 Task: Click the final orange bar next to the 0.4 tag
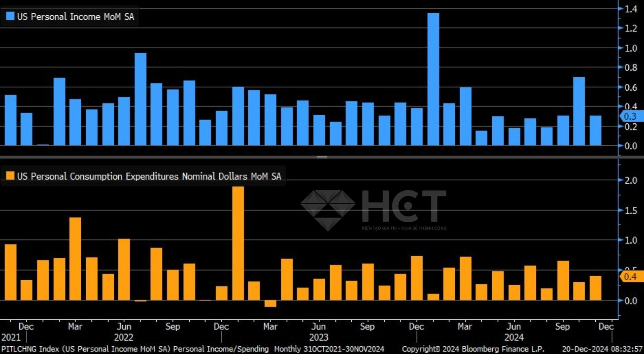(596, 288)
